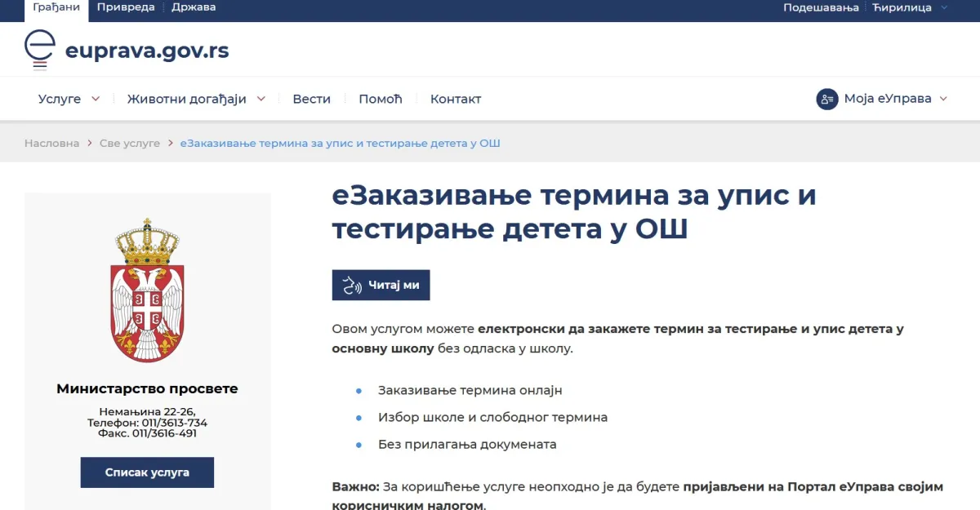Click the breadcrumb arrow after Насловна
Viewport: 980px width, 510px height.
[90, 143]
